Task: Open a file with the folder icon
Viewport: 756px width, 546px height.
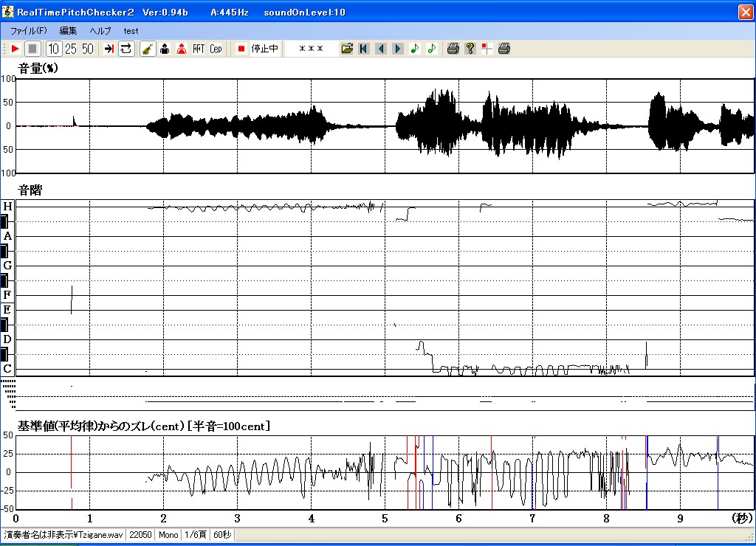Action: [347, 49]
